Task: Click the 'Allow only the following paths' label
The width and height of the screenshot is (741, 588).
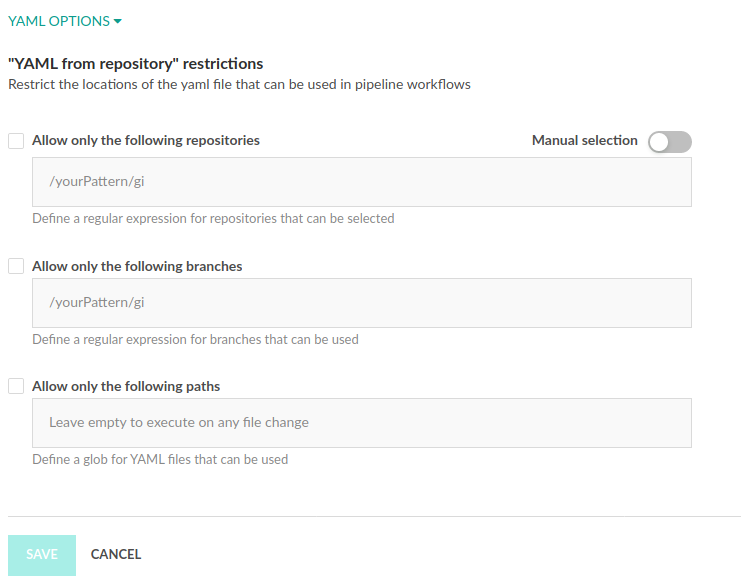Action: click(x=126, y=386)
